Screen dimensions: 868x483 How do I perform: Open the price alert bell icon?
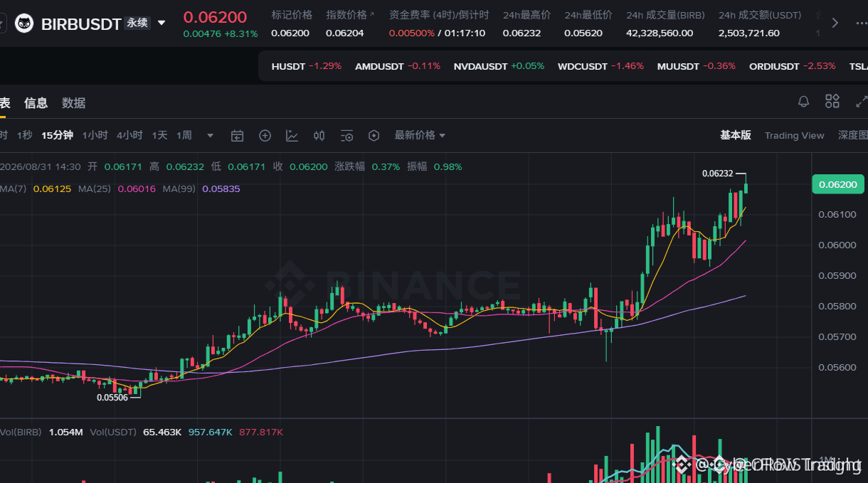(x=804, y=102)
